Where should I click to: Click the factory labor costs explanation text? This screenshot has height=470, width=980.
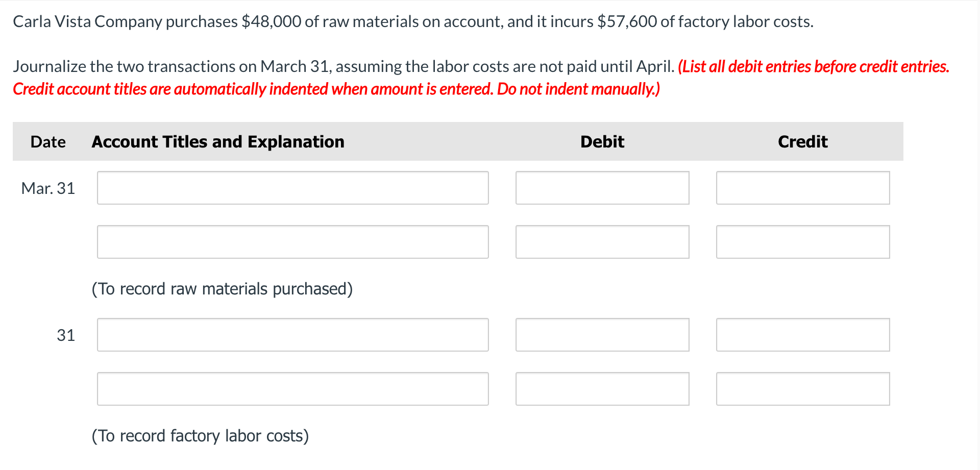pyautogui.click(x=200, y=435)
